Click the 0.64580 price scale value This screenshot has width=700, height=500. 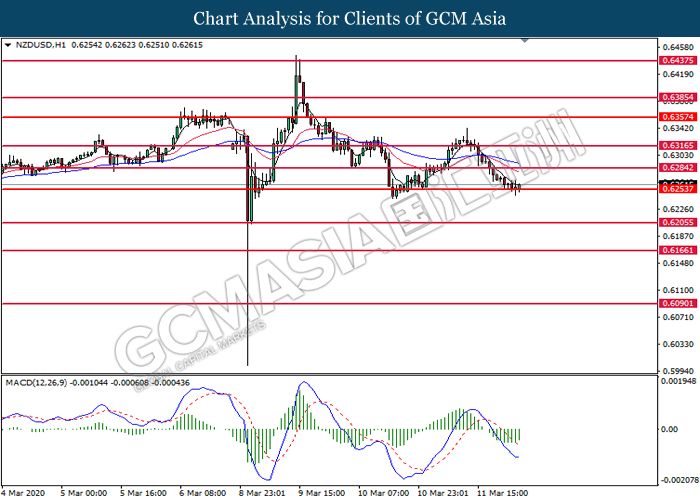click(677, 47)
